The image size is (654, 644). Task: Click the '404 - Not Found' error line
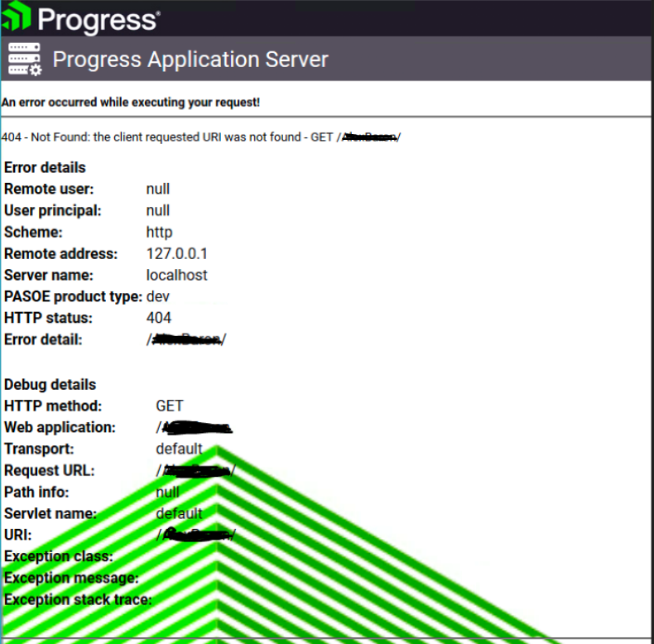201,137
